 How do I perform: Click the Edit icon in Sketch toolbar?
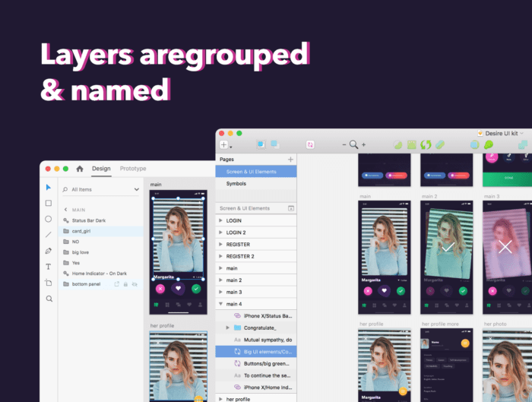click(398, 145)
